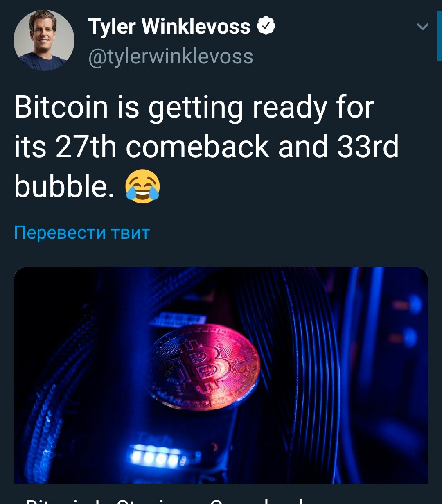
Task: Tap the @tylerwinklevoss handle
Action: tap(171, 57)
